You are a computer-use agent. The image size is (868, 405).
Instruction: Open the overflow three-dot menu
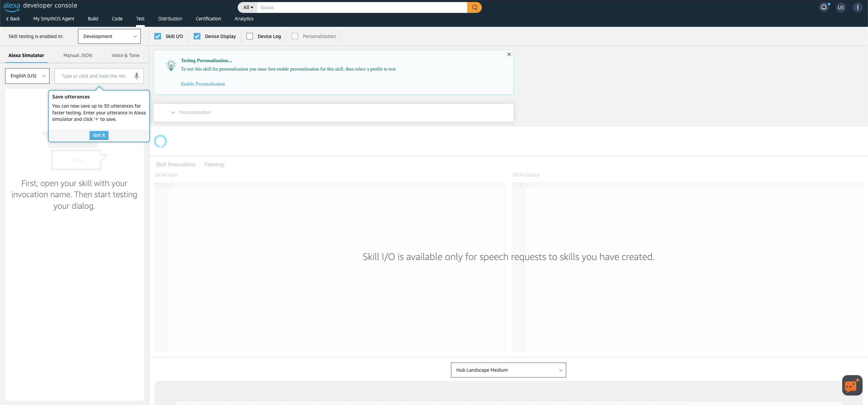point(857,7)
